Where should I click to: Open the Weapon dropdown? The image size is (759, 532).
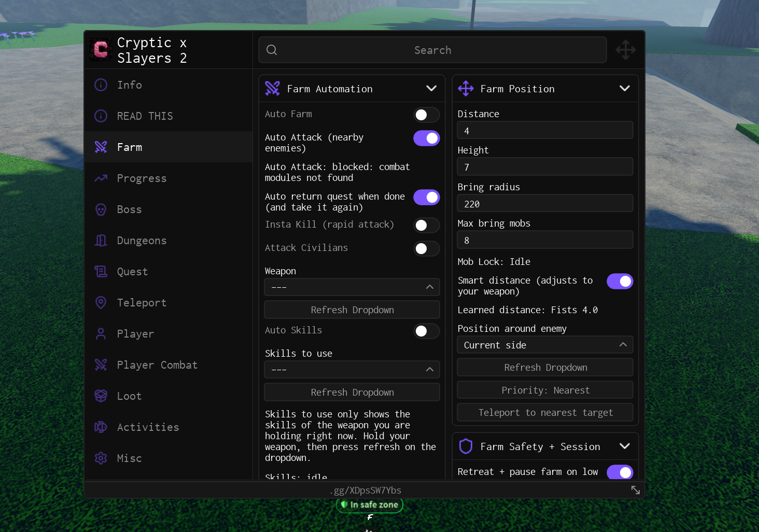click(x=352, y=287)
